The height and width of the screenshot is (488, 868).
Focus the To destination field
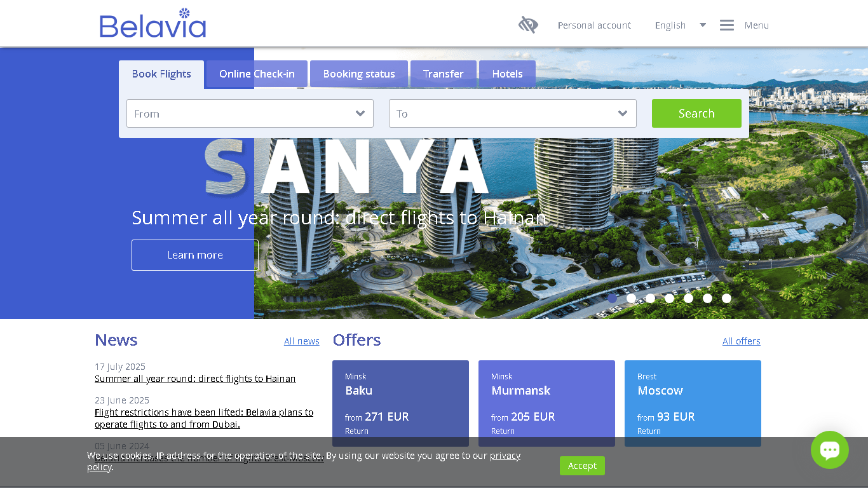[x=513, y=114]
